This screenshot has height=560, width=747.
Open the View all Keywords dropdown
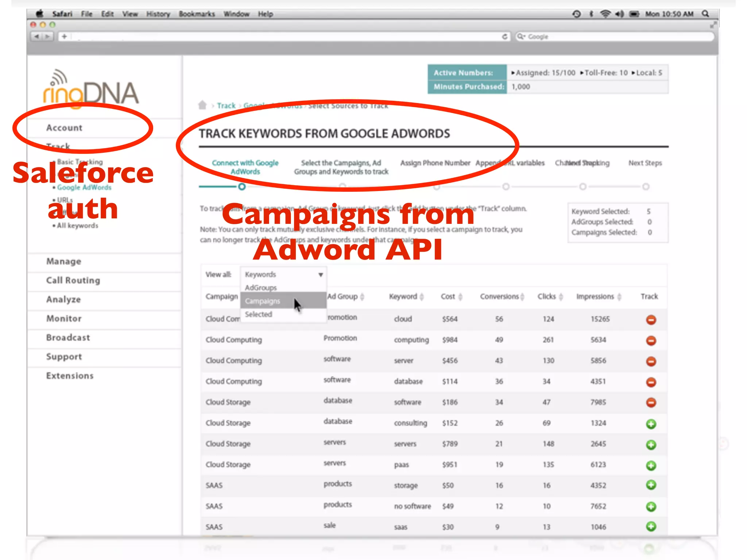pyautogui.click(x=283, y=275)
